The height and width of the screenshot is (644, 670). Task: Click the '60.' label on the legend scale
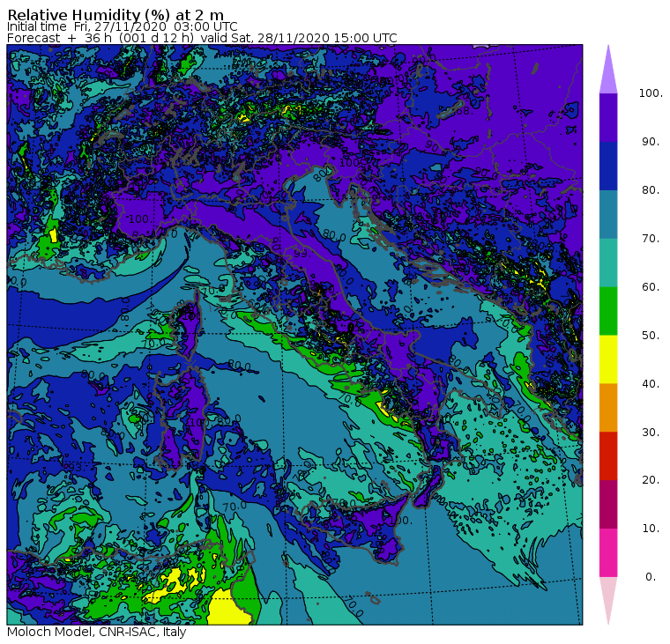(651, 286)
